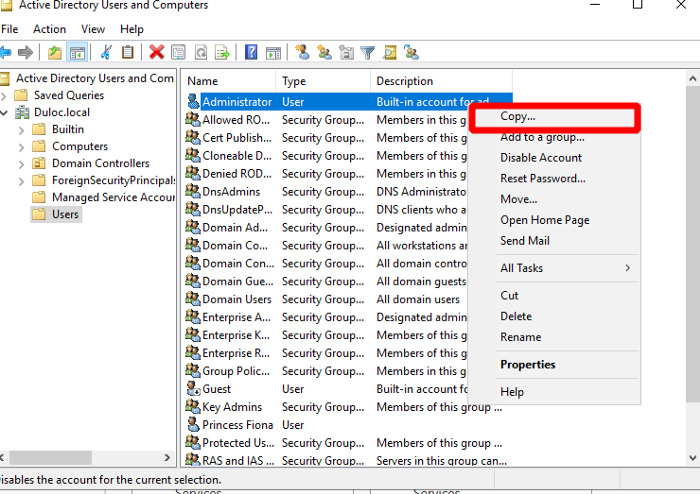The width and height of the screenshot is (700, 494).
Task: Create a new user via toolbar icon
Action: [302, 52]
